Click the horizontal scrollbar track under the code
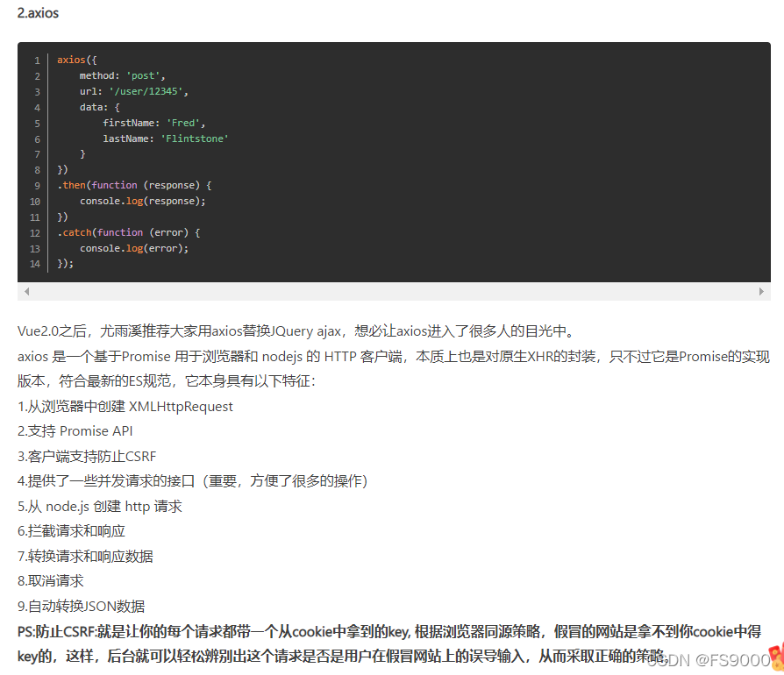 394,291
